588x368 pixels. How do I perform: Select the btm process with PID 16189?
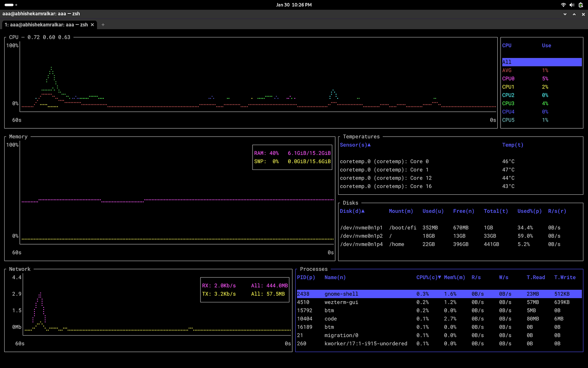[x=439, y=327]
